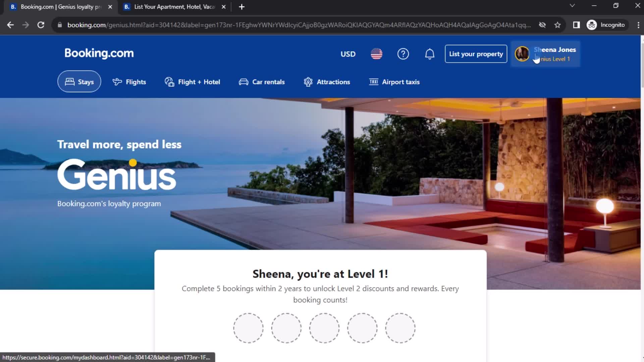Go to Flight + Hotel

click(x=192, y=82)
